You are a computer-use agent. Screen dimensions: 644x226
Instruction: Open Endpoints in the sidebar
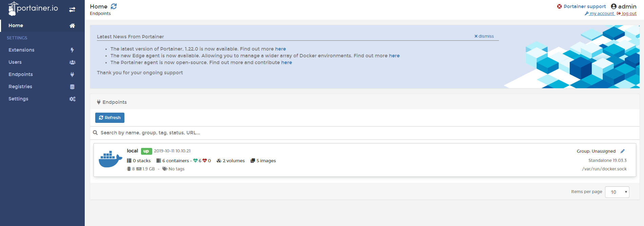42,74
